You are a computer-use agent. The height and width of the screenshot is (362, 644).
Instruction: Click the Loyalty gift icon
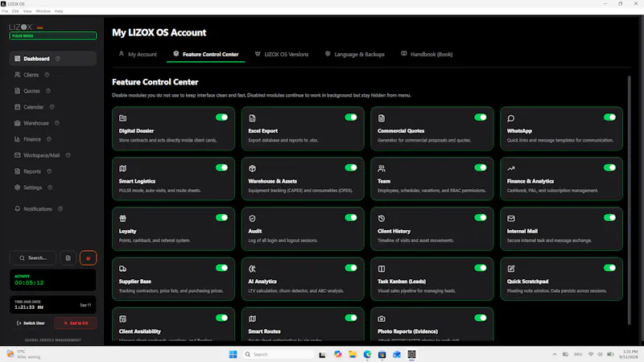(123, 218)
